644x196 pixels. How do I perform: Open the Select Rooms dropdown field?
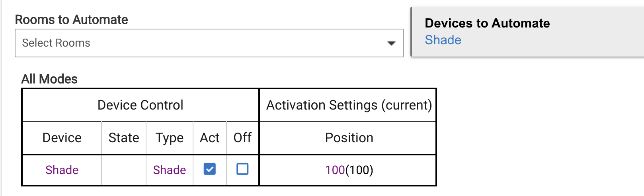tap(199, 43)
